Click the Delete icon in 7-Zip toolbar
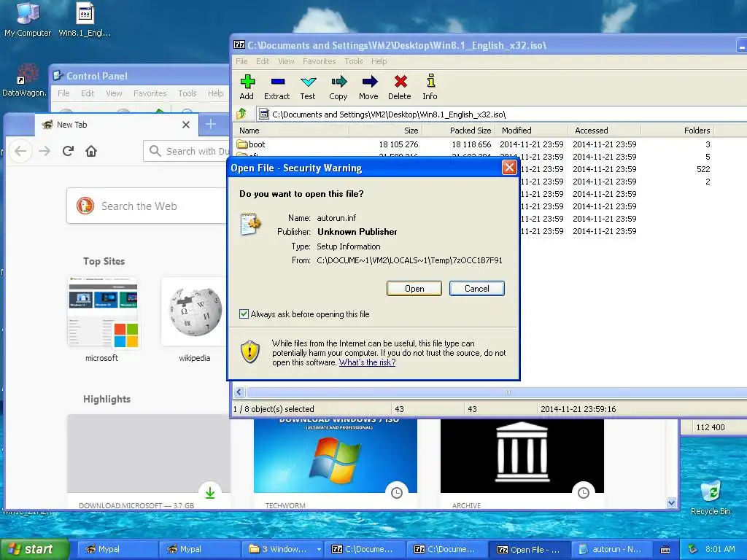The height and width of the screenshot is (560, 747). (x=400, y=82)
